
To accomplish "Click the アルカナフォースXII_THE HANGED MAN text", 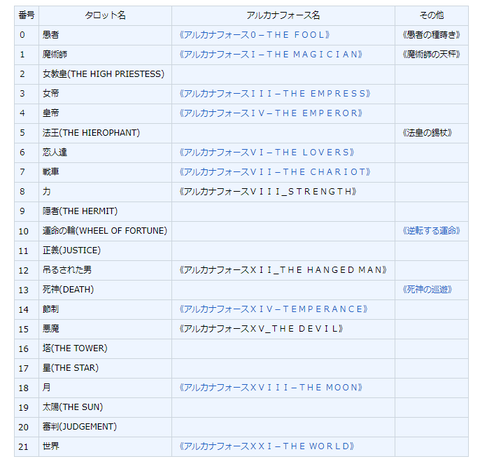I will click(x=283, y=270).
